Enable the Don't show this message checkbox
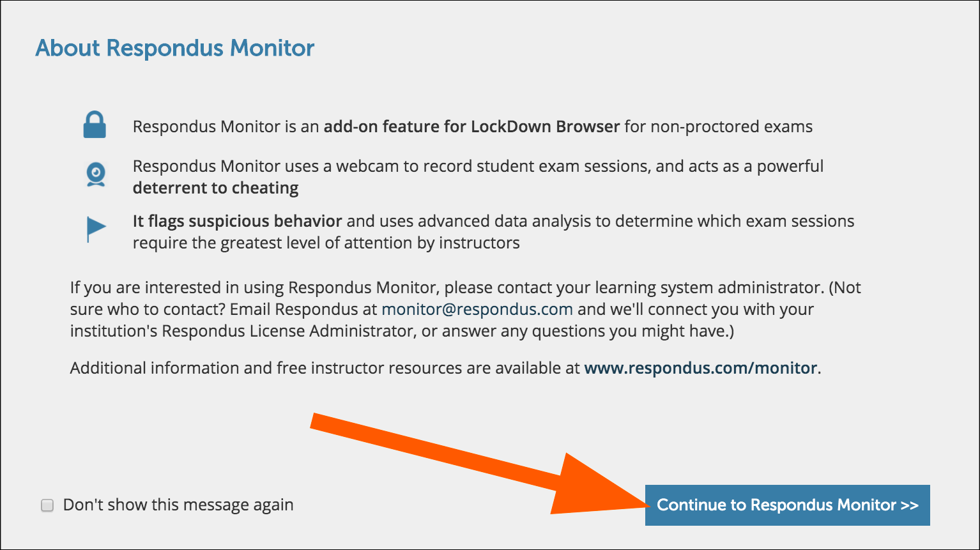This screenshot has height=550, width=980. [47, 505]
